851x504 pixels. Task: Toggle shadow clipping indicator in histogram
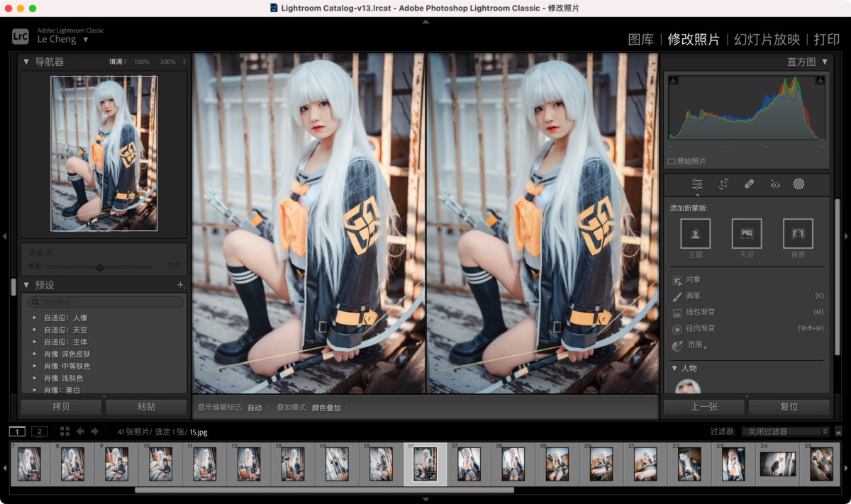click(673, 80)
